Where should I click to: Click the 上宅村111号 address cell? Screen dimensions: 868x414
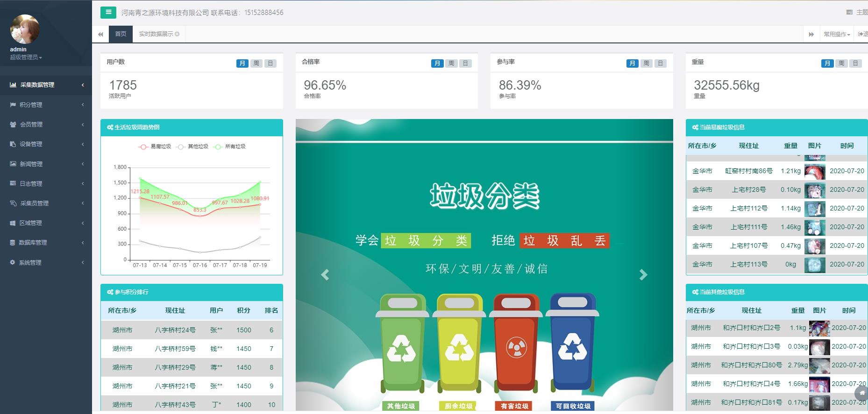click(x=749, y=227)
